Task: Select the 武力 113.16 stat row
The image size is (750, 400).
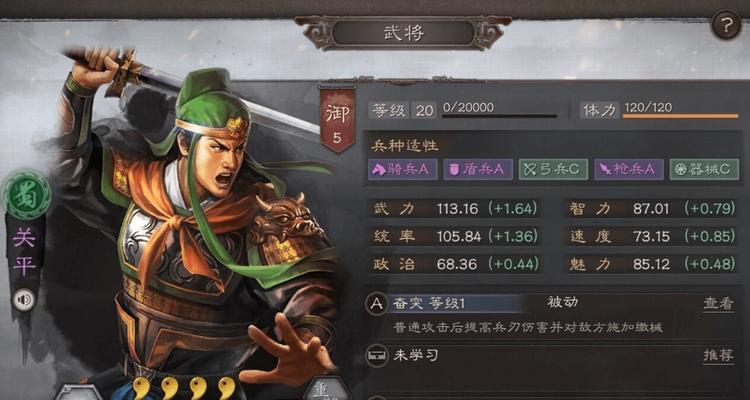Action: pos(455,209)
